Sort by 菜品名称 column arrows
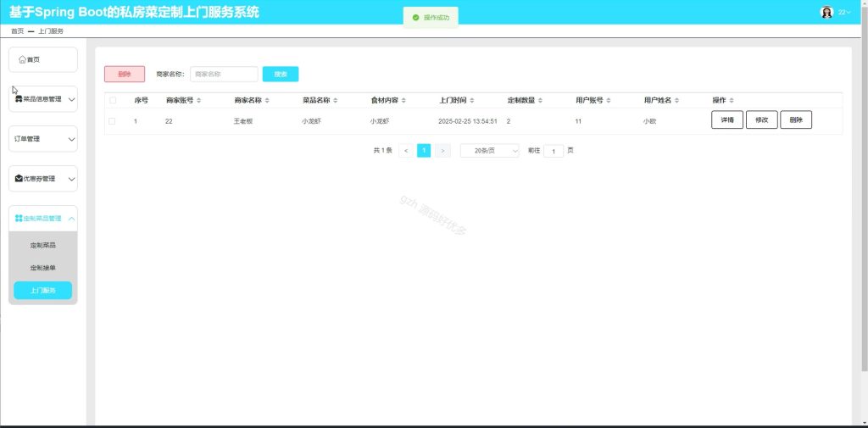This screenshot has width=868, height=428. coord(336,100)
